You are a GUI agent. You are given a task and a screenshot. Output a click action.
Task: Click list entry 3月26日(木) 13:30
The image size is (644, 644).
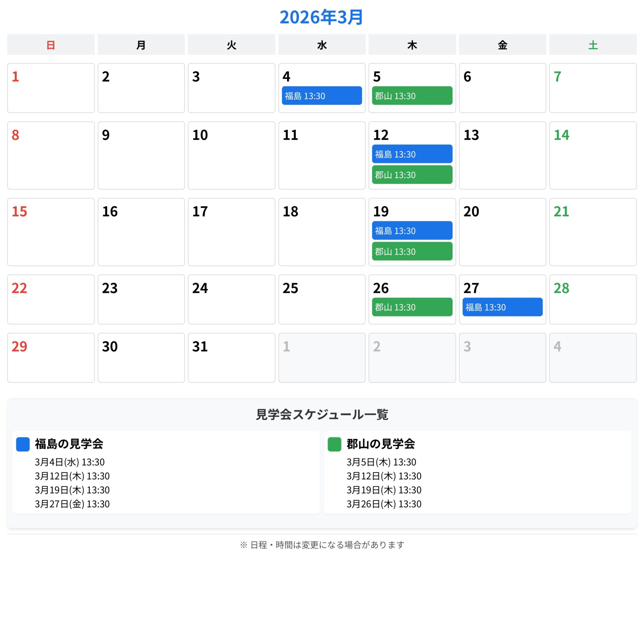point(384,504)
